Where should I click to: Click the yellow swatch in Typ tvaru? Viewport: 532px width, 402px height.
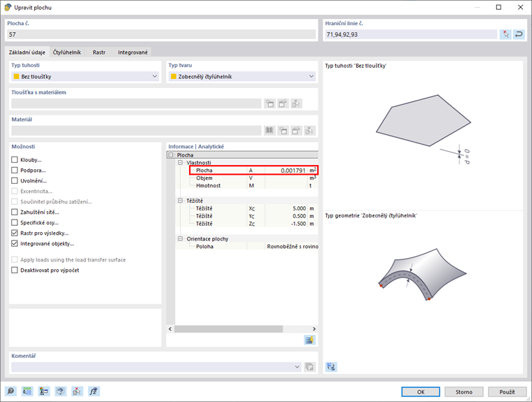(174, 77)
